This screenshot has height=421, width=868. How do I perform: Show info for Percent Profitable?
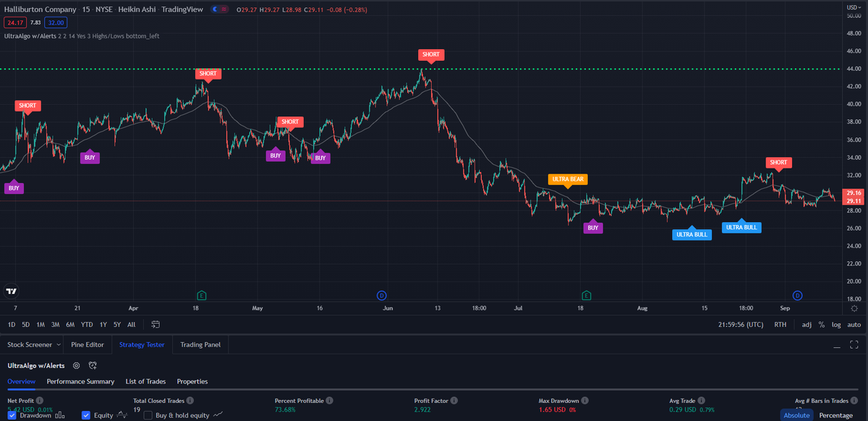329,400
